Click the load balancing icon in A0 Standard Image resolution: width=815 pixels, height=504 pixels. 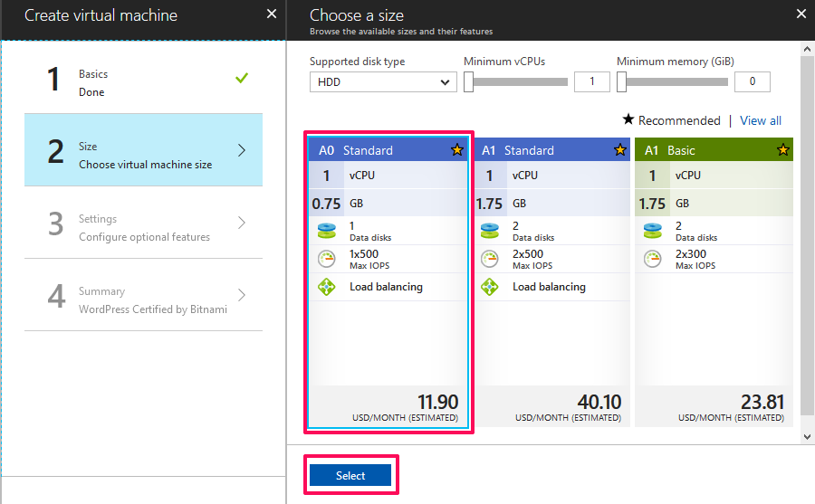(x=326, y=287)
